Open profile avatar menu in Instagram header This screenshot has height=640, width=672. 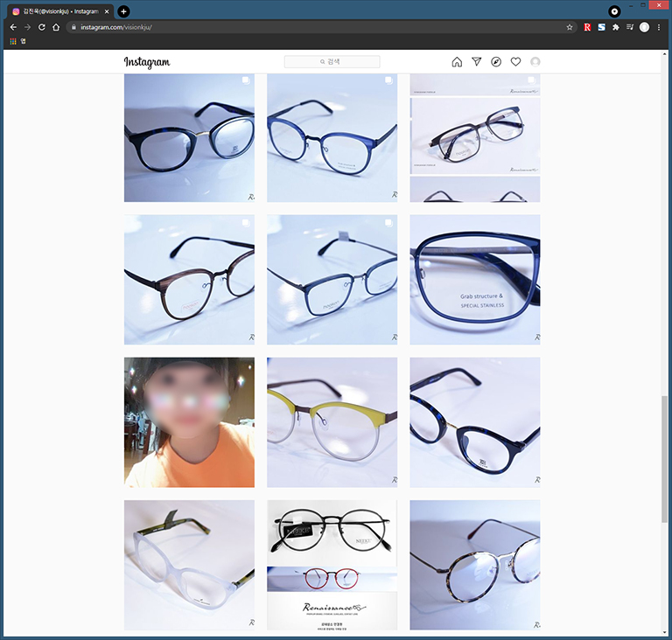coord(535,62)
